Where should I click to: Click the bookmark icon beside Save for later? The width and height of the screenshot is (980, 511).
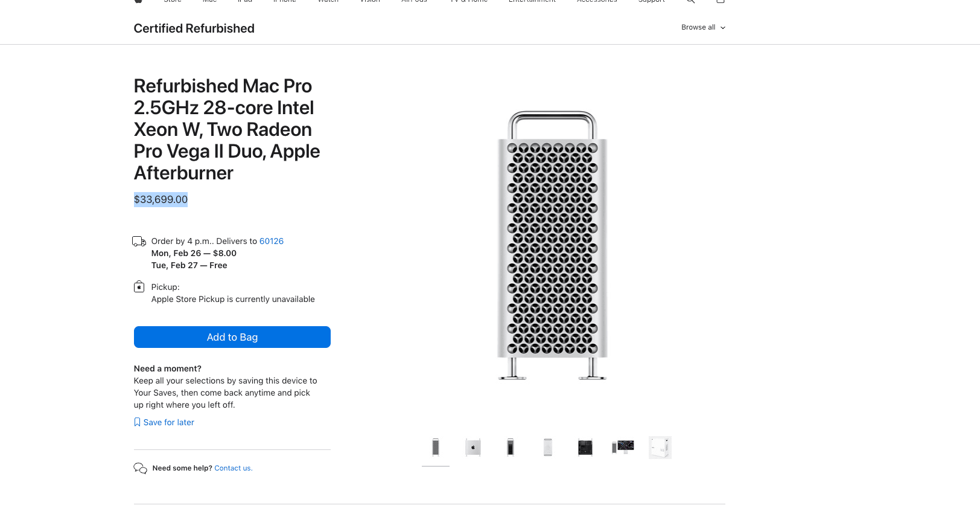tap(137, 422)
